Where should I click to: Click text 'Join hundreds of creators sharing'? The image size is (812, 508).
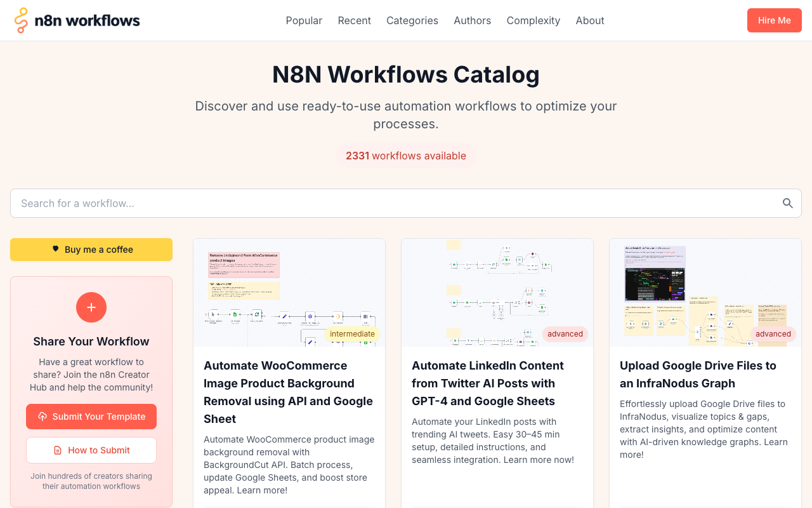click(91, 476)
